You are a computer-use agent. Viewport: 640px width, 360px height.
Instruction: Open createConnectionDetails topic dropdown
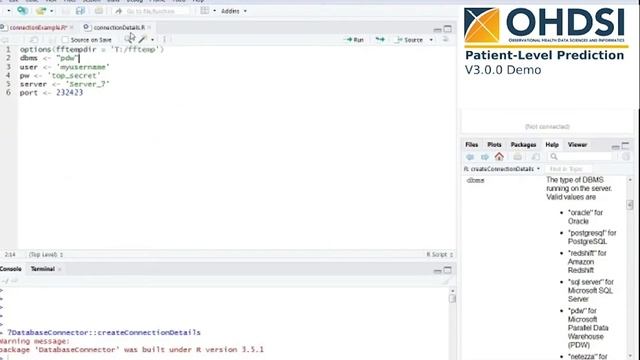(502, 169)
